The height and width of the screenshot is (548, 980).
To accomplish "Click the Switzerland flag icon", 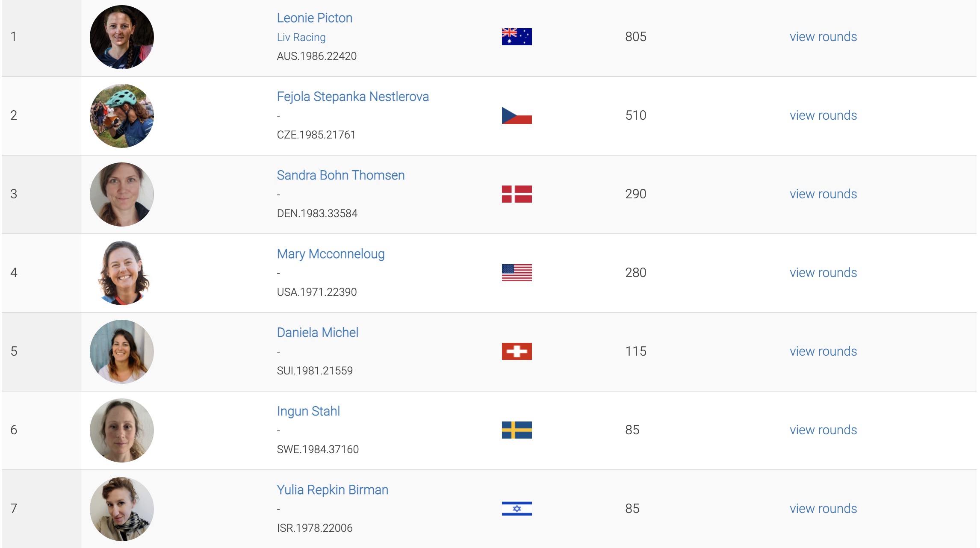I will (x=517, y=351).
